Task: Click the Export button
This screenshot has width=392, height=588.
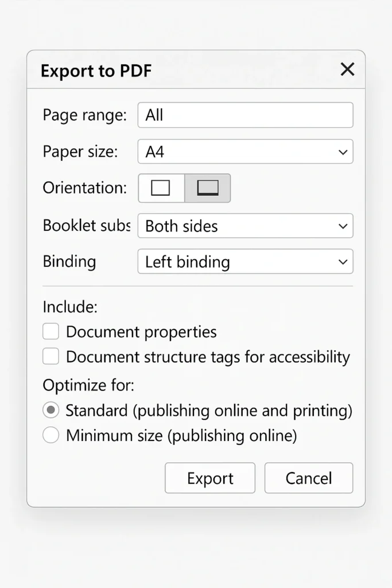Action: 210,478
